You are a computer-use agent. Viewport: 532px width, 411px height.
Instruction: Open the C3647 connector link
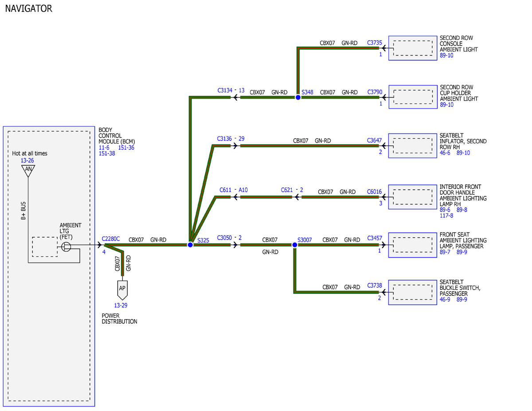(x=375, y=141)
